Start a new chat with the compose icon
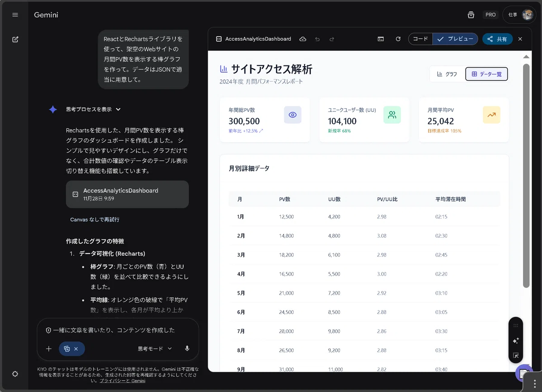This screenshot has width=542, height=392. point(15,39)
